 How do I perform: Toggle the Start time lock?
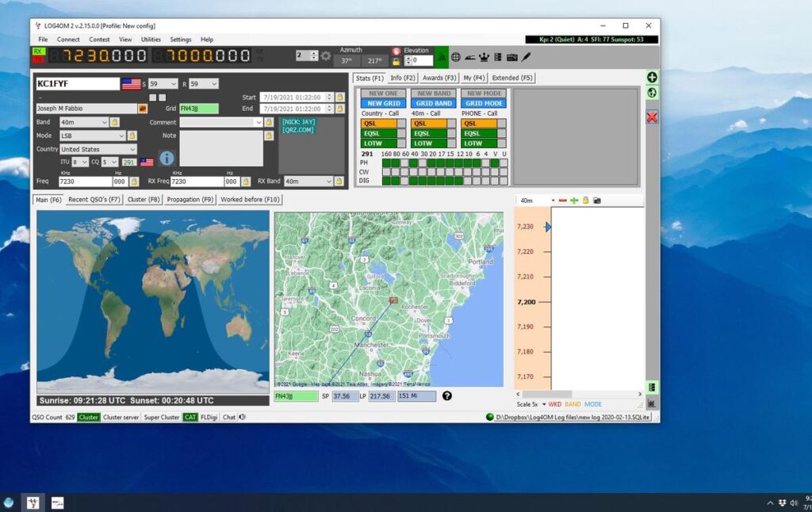(339, 97)
